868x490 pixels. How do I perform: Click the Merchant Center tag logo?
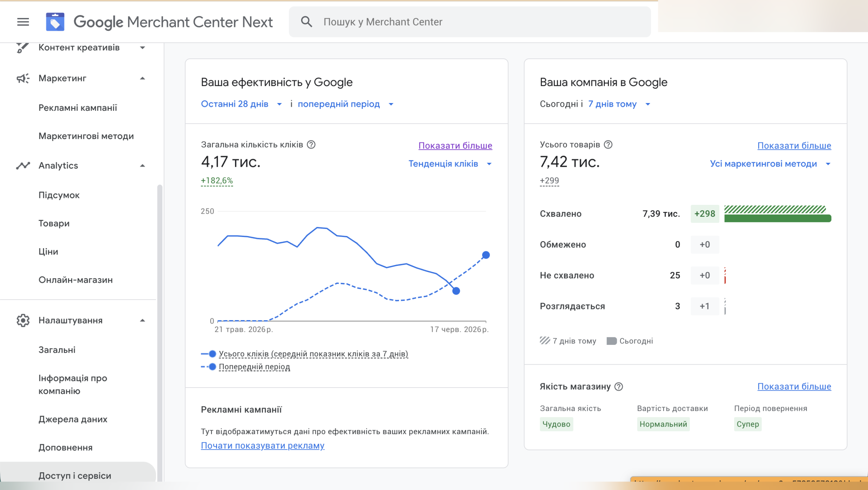(55, 22)
